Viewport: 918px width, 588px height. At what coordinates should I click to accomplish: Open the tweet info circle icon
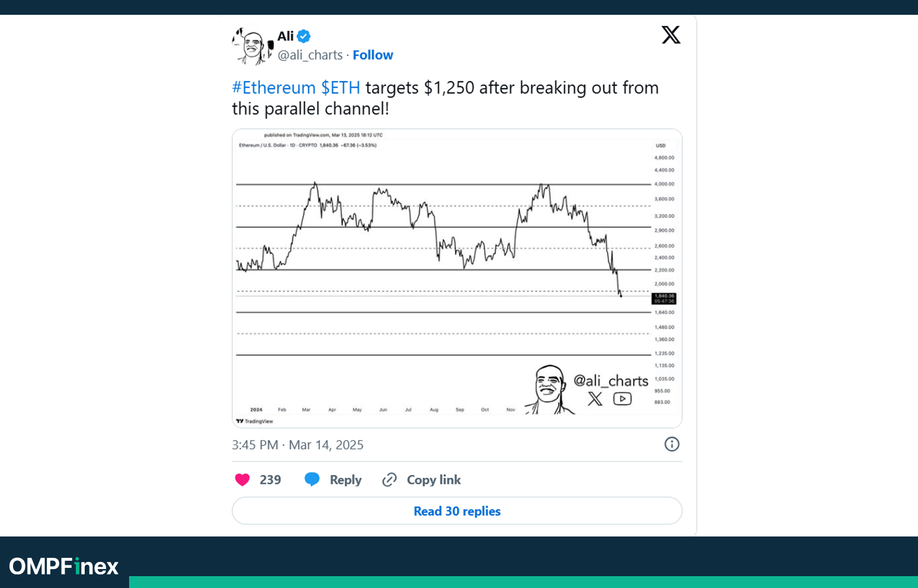pos(672,444)
